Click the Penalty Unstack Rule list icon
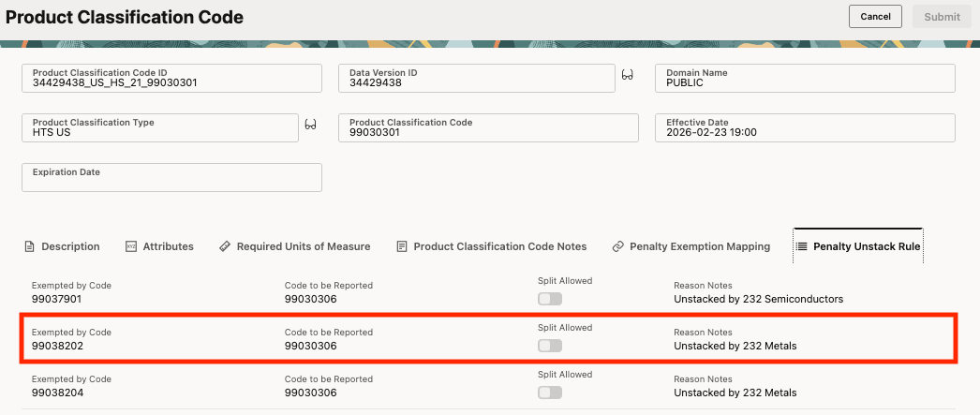 (x=801, y=246)
